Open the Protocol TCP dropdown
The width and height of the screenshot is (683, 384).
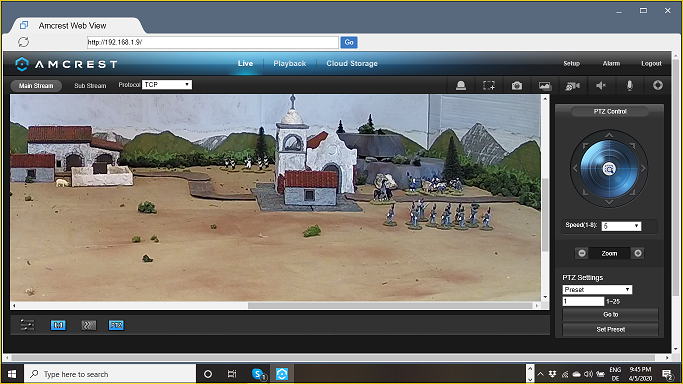tap(167, 84)
